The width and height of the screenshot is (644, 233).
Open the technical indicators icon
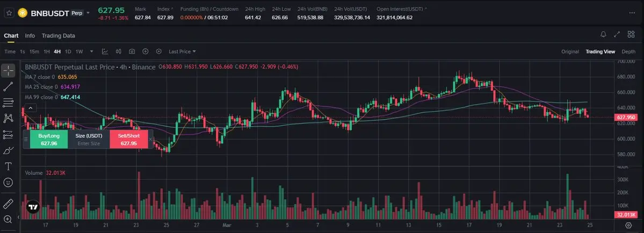pyautogui.click(x=105, y=52)
